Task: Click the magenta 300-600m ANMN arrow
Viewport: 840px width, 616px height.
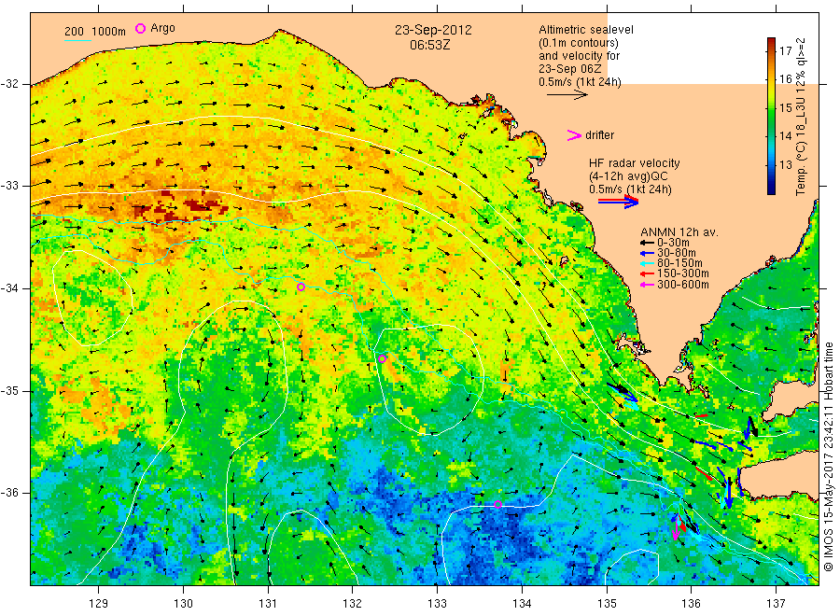Action: pos(647,285)
